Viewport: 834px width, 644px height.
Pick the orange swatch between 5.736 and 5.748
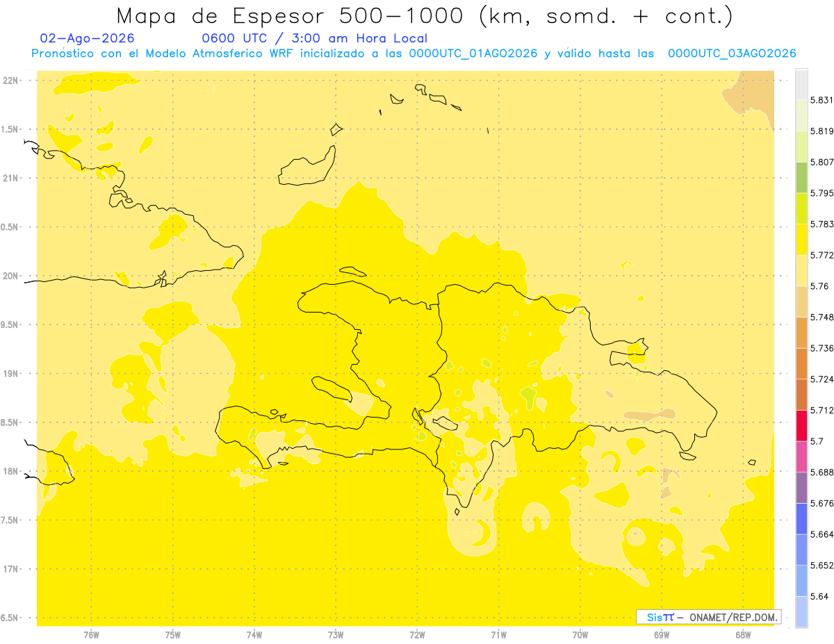tap(801, 333)
